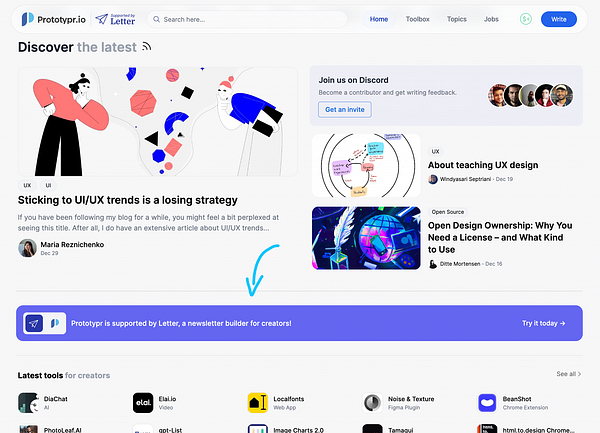Click the green dollar sponsor icon
Screen dimensions: 600x433
click(526, 19)
